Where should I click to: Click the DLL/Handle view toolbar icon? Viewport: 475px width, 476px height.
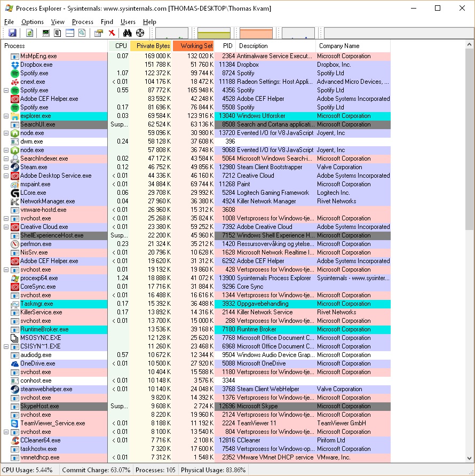(x=82, y=33)
